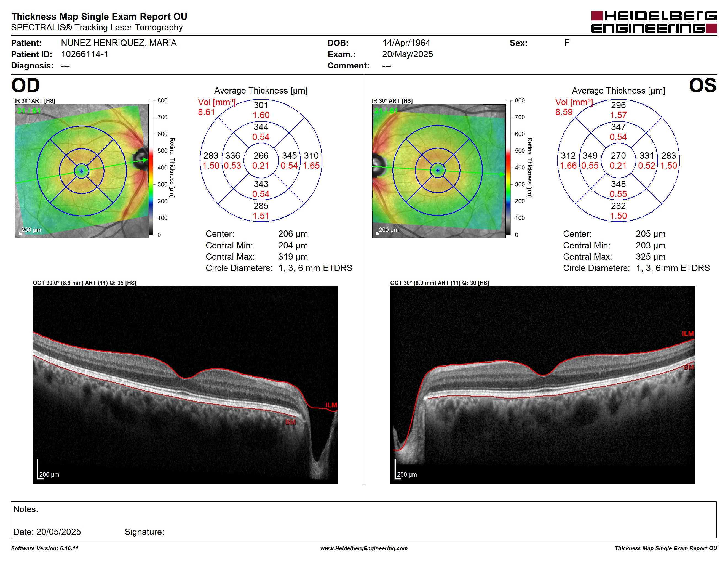728x563 pixels.
Task: Click the large OD heading
Action: click(x=26, y=86)
